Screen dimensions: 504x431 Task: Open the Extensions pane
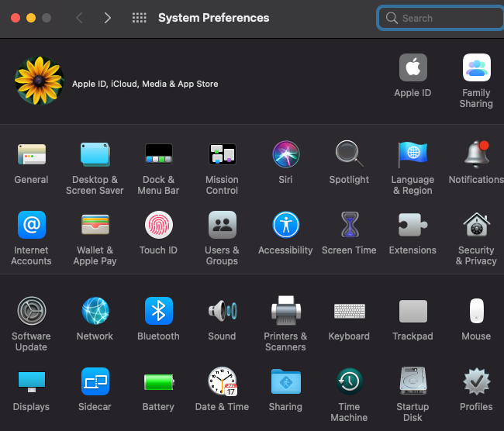click(413, 225)
